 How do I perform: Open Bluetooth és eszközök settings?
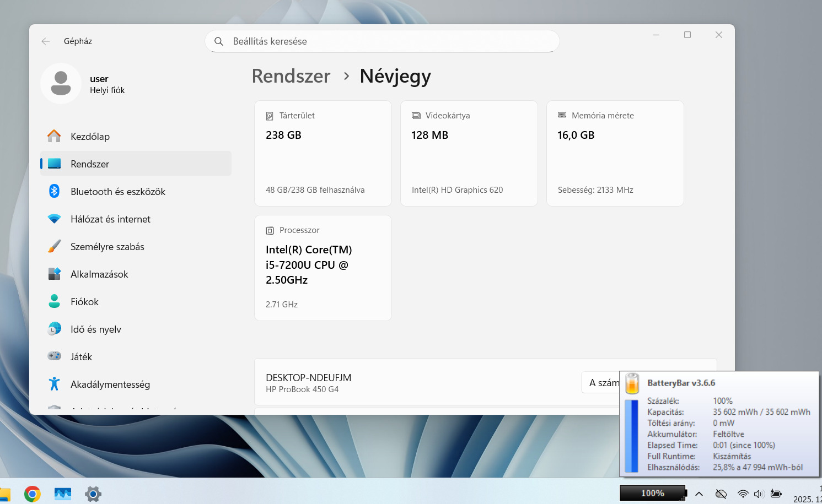(x=136, y=191)
